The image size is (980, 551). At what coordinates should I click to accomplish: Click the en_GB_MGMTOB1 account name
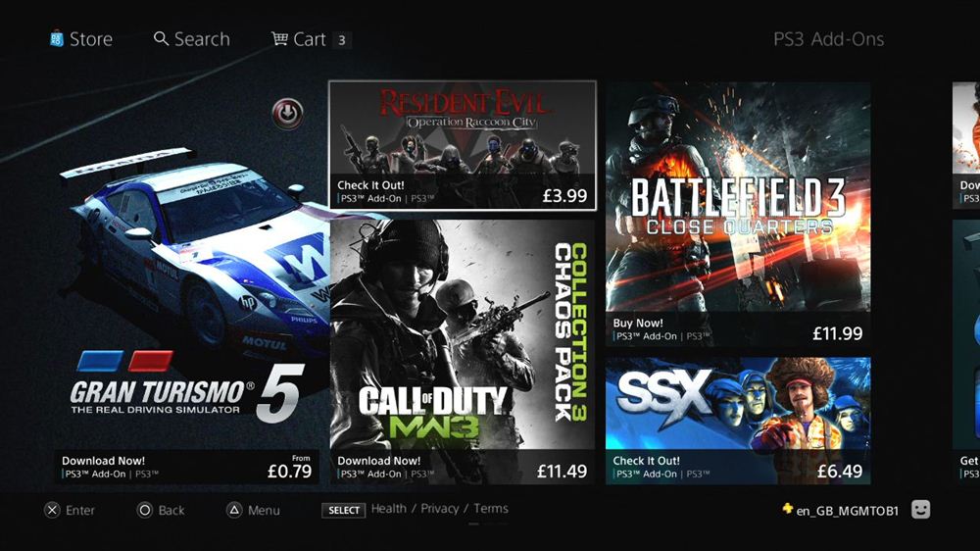pyautogui.click(x=848, y=511)
